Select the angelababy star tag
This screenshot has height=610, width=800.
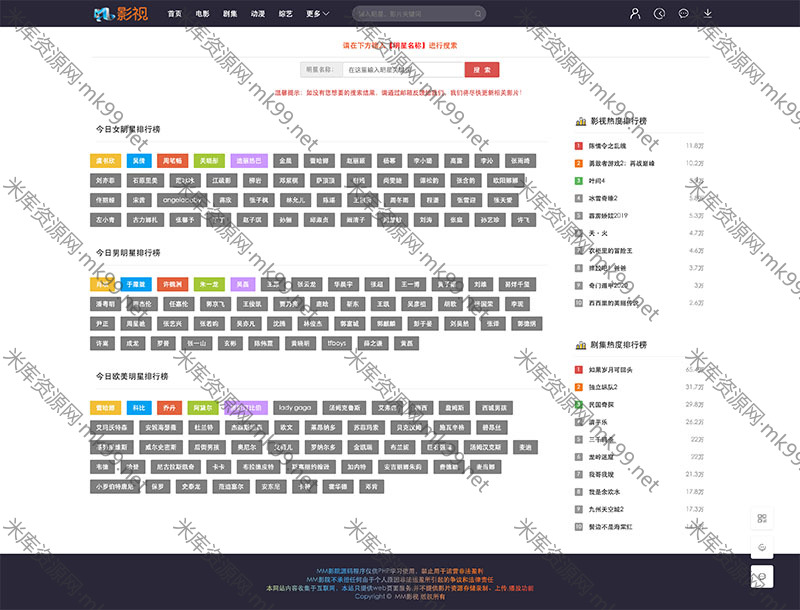(x=182, y=200)
